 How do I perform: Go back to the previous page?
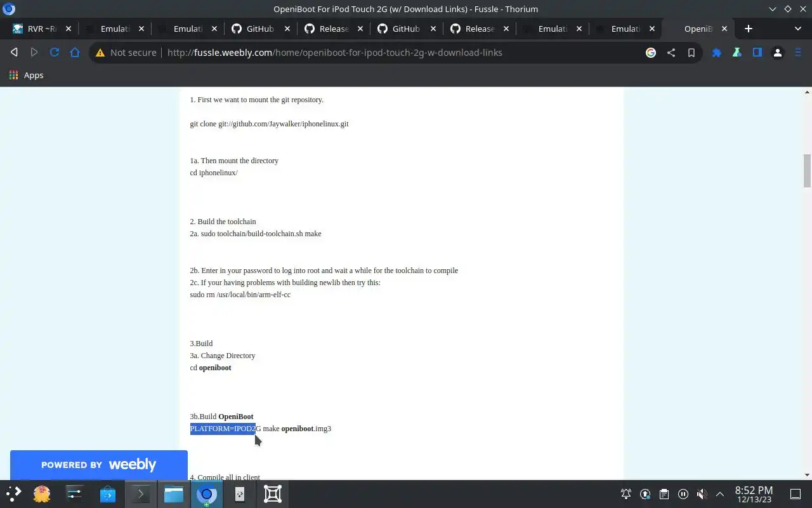(14, 53)
